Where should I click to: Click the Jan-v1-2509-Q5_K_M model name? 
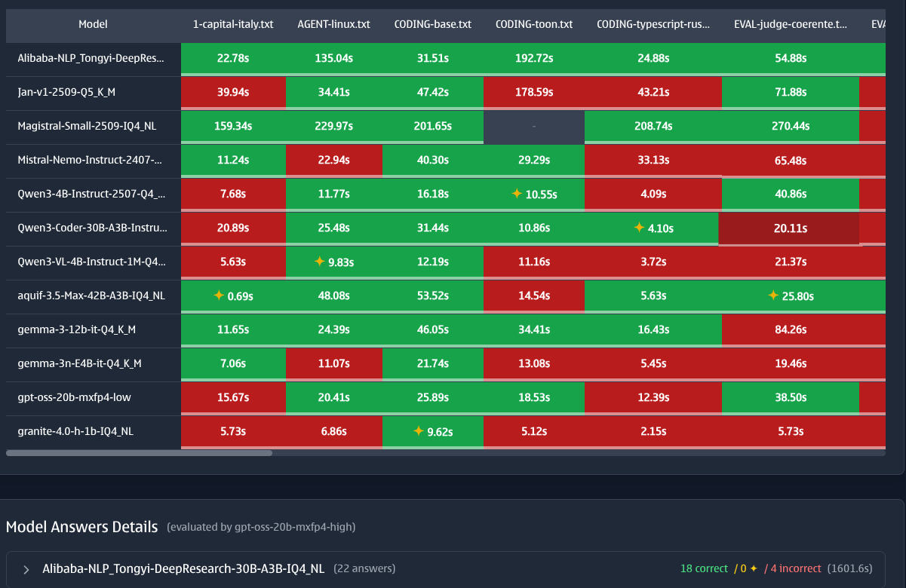[x=66, y=93]
